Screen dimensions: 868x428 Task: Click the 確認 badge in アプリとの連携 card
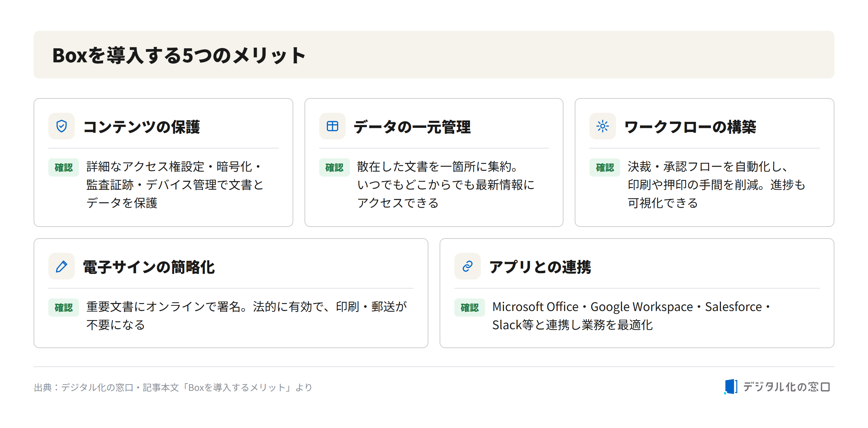[x=469, y=308]
